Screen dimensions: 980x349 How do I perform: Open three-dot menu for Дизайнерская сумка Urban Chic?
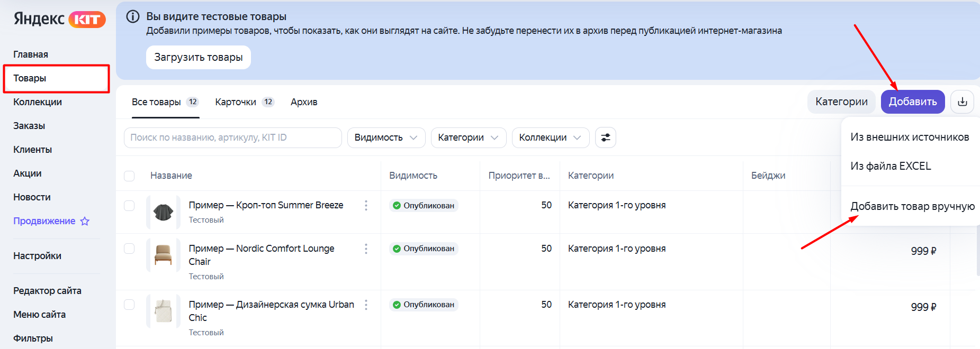(x=366, y=305)
